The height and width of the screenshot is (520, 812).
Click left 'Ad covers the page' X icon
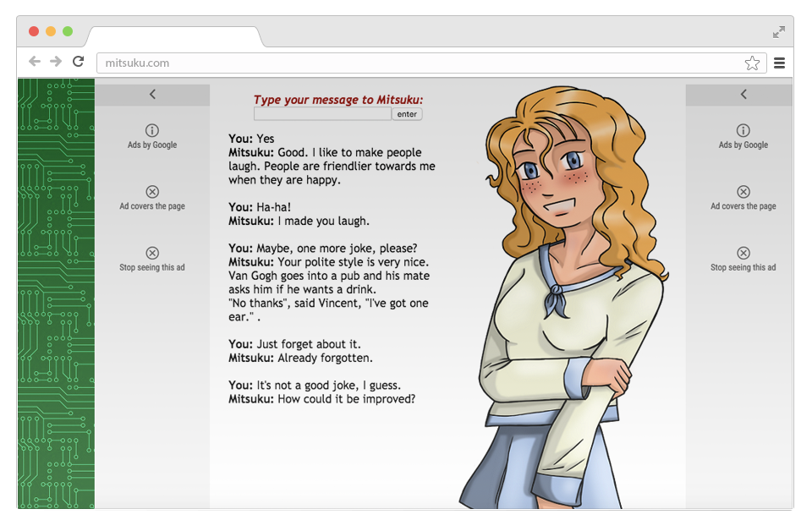(152, 192)
